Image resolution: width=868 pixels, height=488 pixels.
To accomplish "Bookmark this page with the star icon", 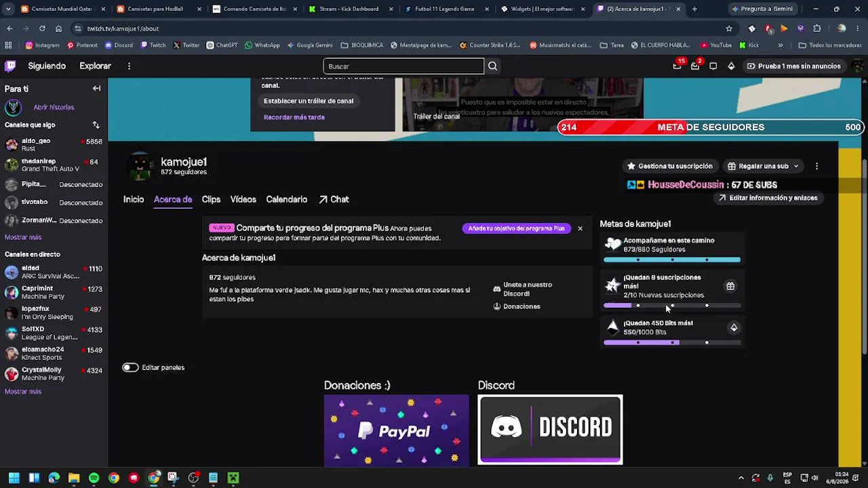I will pyautogui.click(x=729, y=28).
